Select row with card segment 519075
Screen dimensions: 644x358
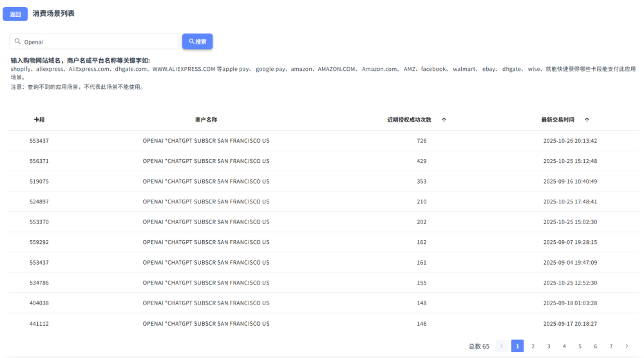tap(39, 182)
